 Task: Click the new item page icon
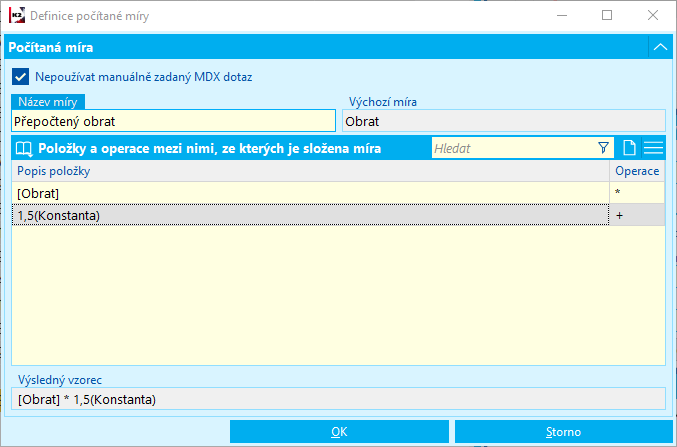630,148
